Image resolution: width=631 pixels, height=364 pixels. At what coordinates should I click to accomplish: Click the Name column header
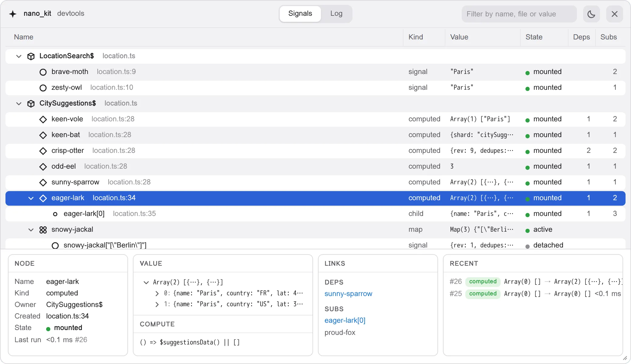point(24,37)
